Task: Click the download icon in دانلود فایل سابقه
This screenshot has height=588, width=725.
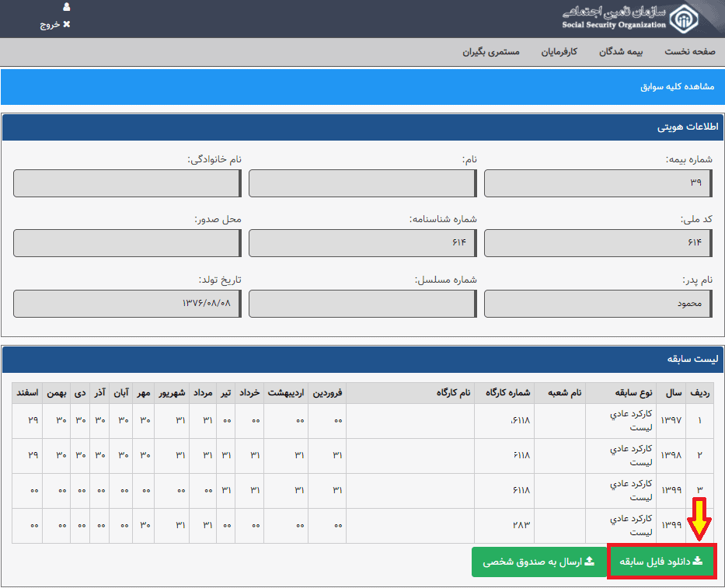Action: [x=698, y=561]
